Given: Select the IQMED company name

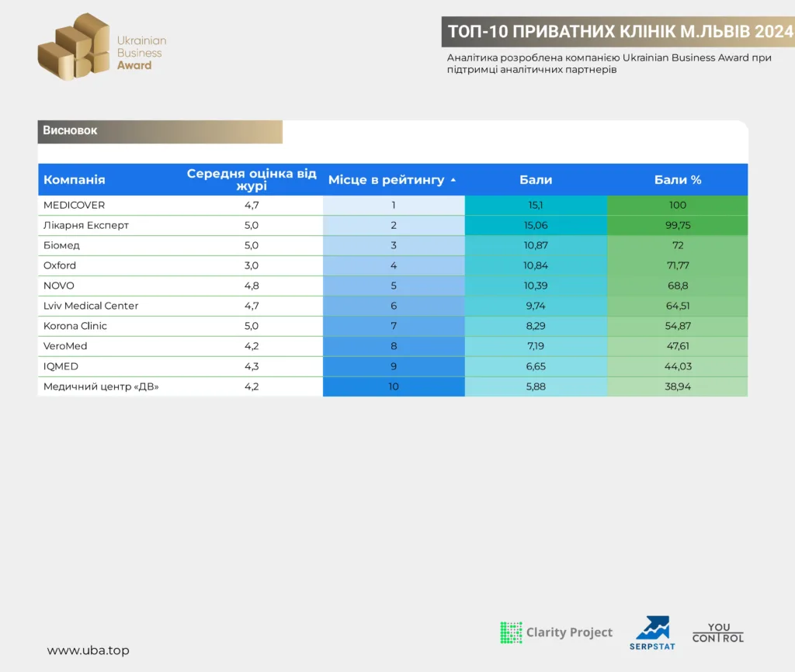Looking at the screenshot, I should click(x=61, y=366).
